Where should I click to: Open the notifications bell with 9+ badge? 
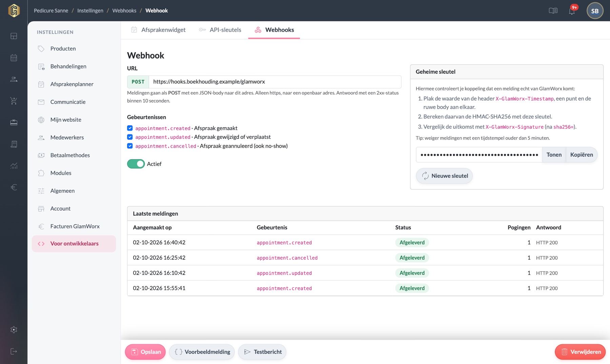click(572, 11)
